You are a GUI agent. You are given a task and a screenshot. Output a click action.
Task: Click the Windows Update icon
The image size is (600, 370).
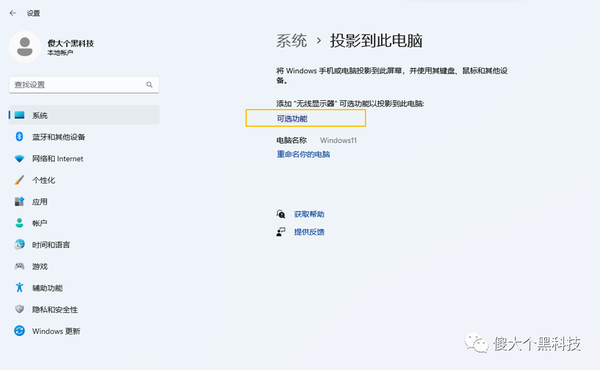[19, 331]
